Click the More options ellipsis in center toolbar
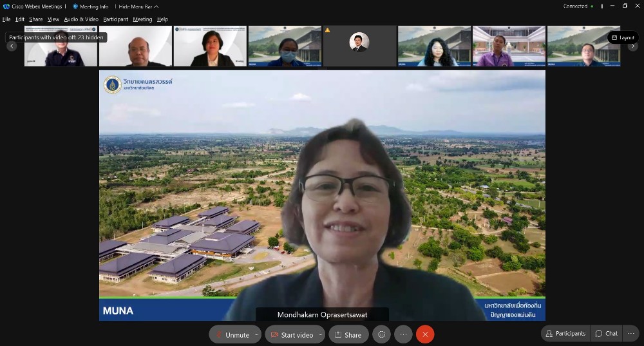This screenshot has width=644, height=346. coord(403,334)
